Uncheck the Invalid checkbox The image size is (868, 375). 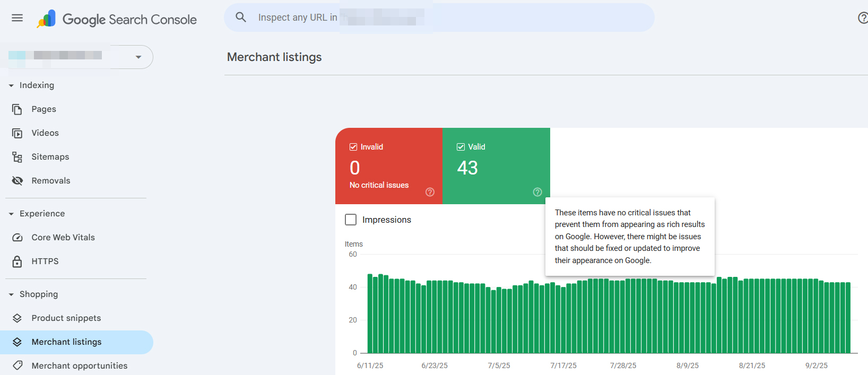(353, 147)
